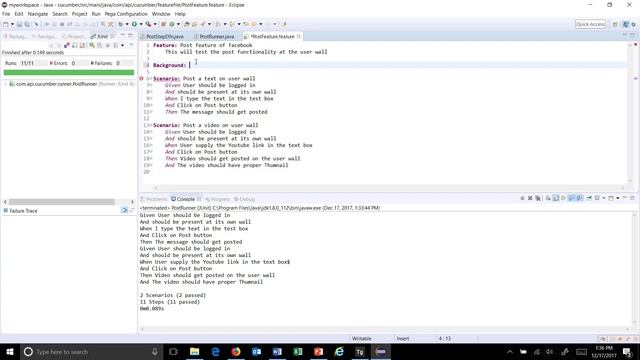The image size is (640, 360).
Task: Click the green Run launch icon
Action: tap(134, 24)
